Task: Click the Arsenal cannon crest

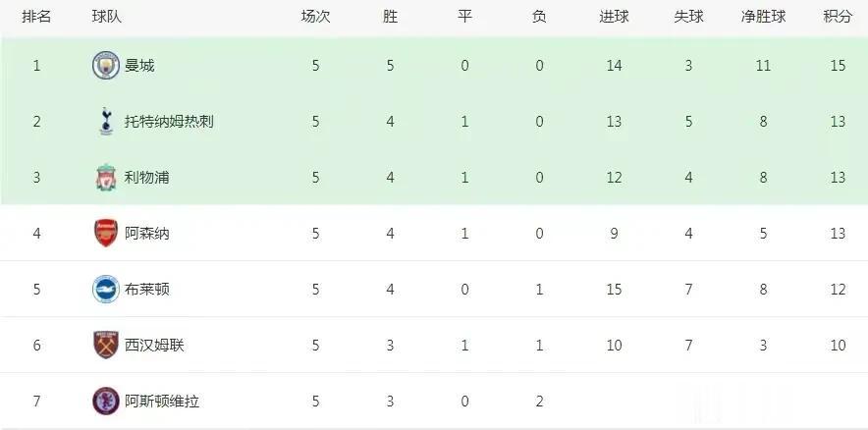Action: pos(106,233)
